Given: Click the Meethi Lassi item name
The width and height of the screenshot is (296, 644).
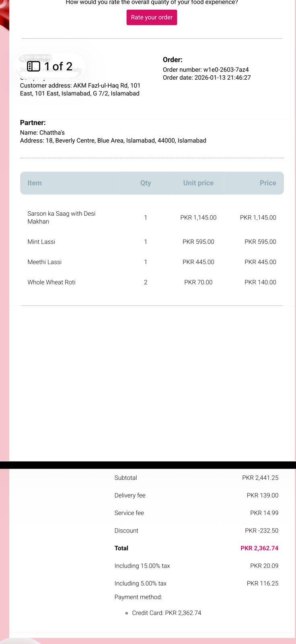Looking at the screenshot, I should click(x=45, y=262).
